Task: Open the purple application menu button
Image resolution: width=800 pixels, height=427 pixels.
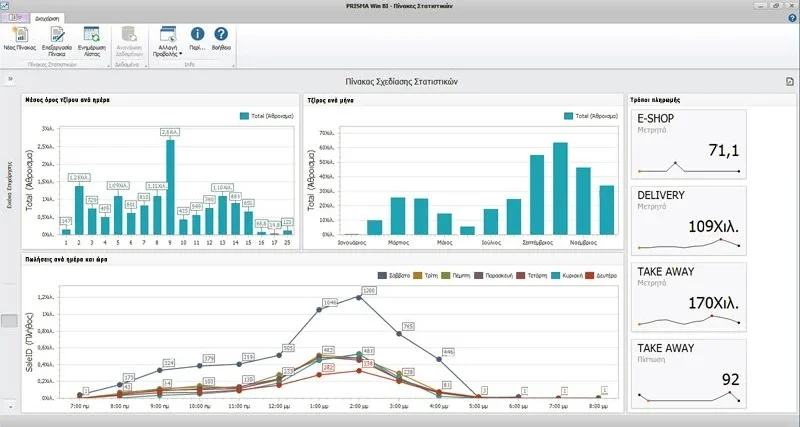Action: [15, 18]
